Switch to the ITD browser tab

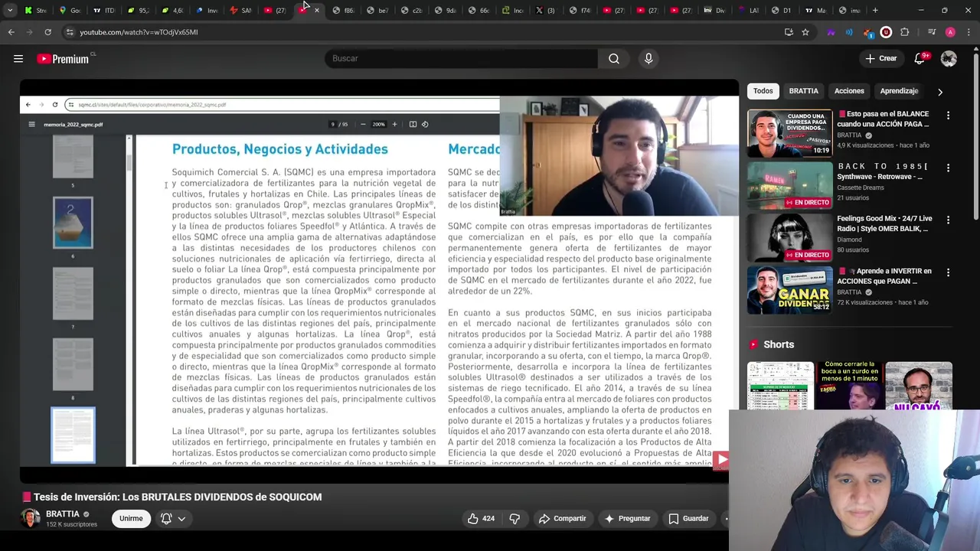[104, 11]
